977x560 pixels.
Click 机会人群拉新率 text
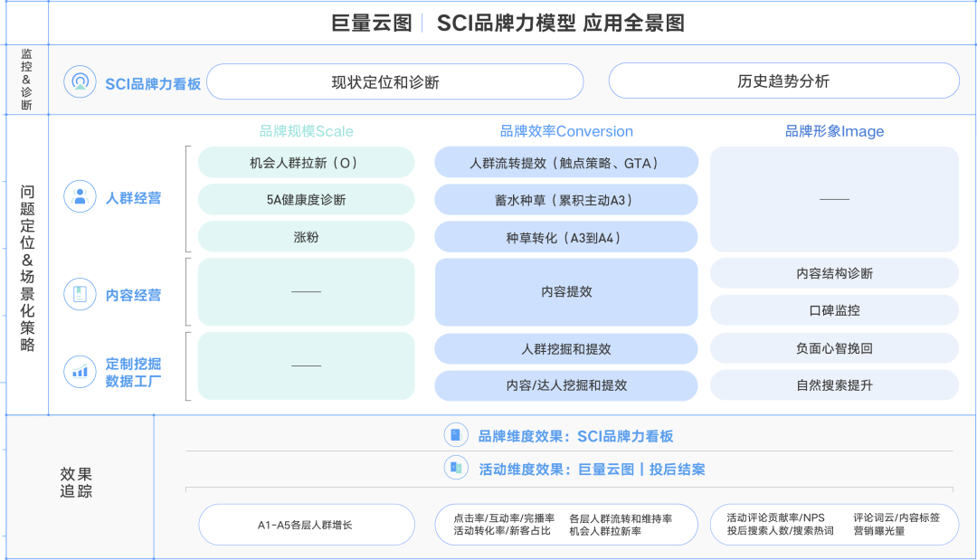point(605,531)
